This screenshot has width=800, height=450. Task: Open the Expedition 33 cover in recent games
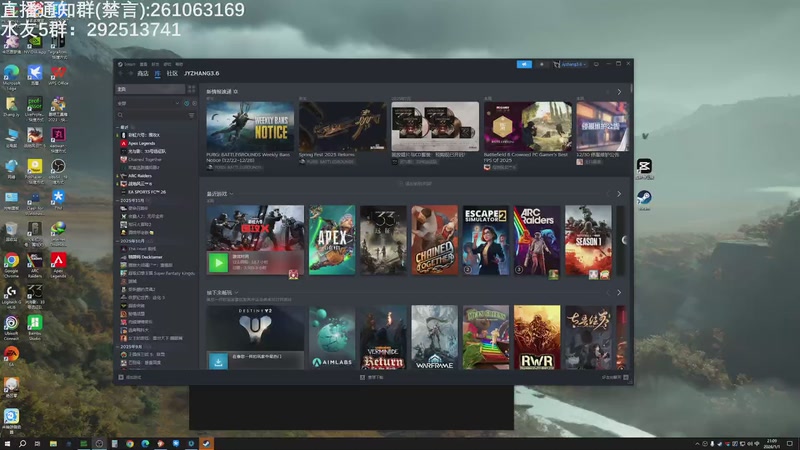(x=383, y=240)
